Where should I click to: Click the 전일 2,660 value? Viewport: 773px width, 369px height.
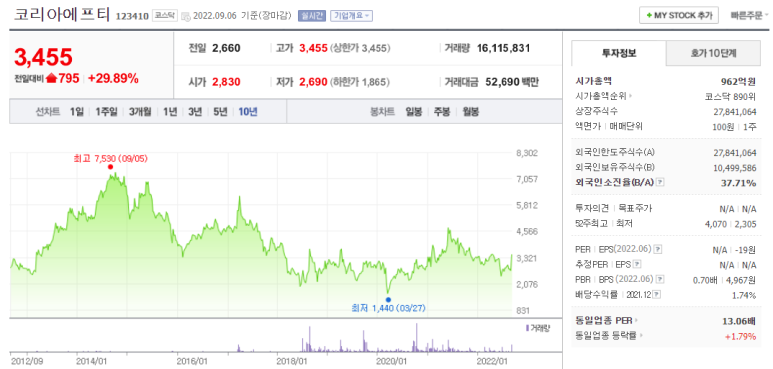click(x=226, y=48)
